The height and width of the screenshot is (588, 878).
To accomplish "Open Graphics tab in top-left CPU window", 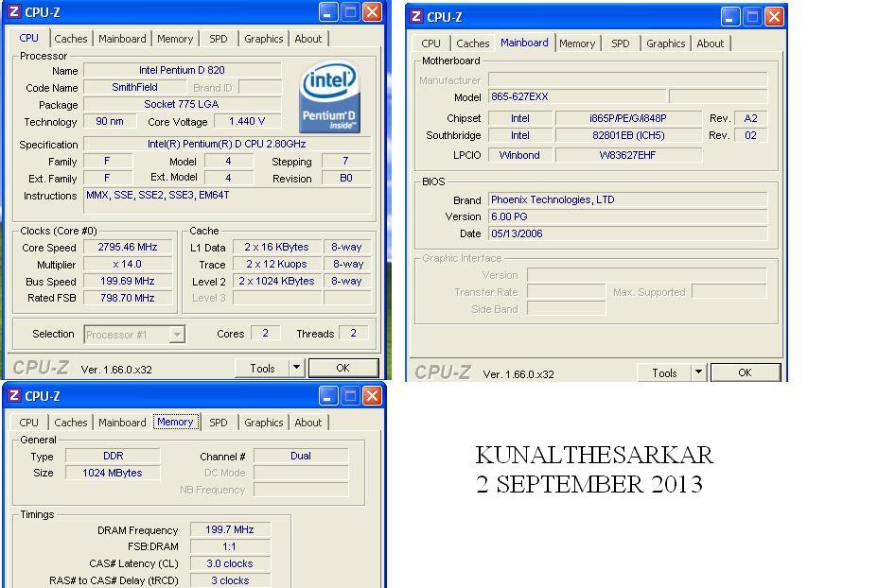I will click(263, 39).
